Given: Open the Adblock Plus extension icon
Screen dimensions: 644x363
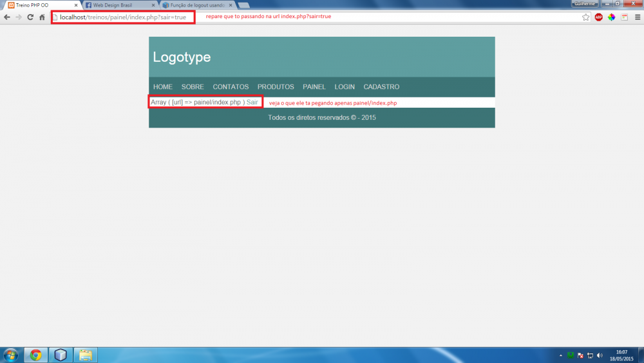Looking at the screenshot, I should (599, 17).
